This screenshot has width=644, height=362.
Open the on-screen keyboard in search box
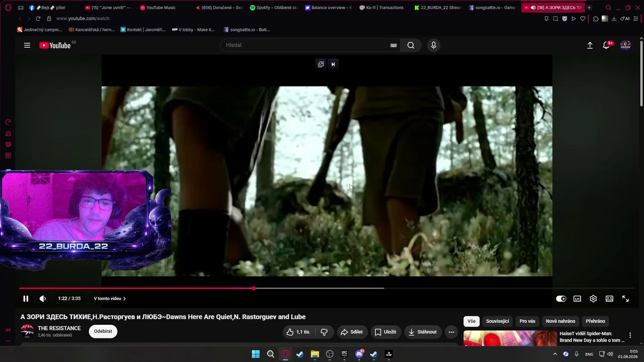point(393,45)
